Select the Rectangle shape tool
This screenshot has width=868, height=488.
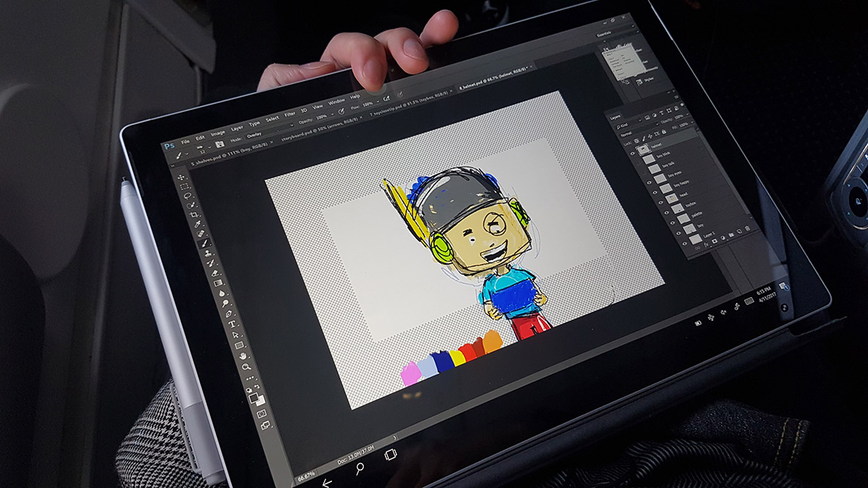239,345
